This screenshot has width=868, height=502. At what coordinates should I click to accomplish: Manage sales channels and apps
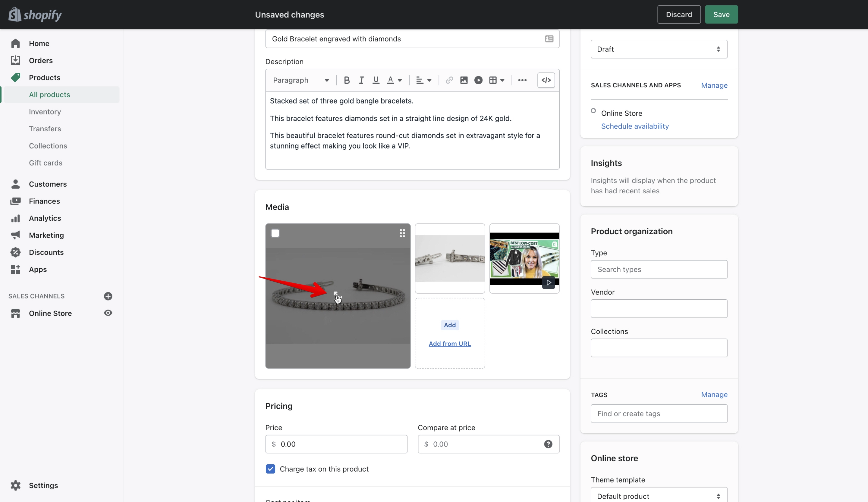coord(714,85)
